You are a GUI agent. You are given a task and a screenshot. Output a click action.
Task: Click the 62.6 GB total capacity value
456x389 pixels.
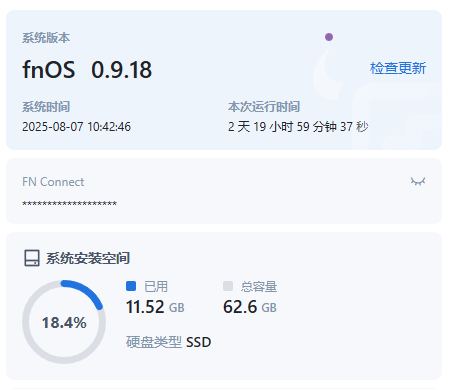250,307
